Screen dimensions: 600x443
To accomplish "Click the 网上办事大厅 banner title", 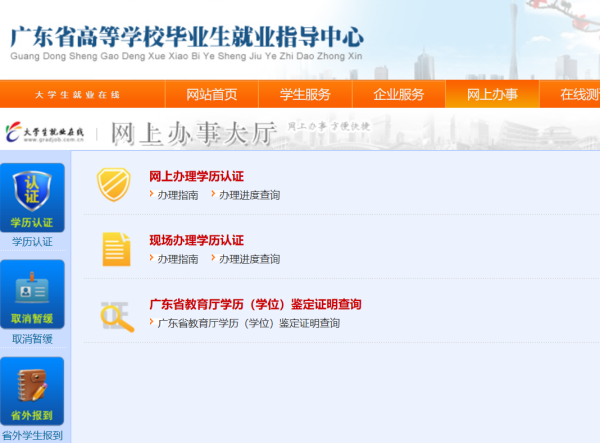I will pyautogui.click(x=194, y=134).
